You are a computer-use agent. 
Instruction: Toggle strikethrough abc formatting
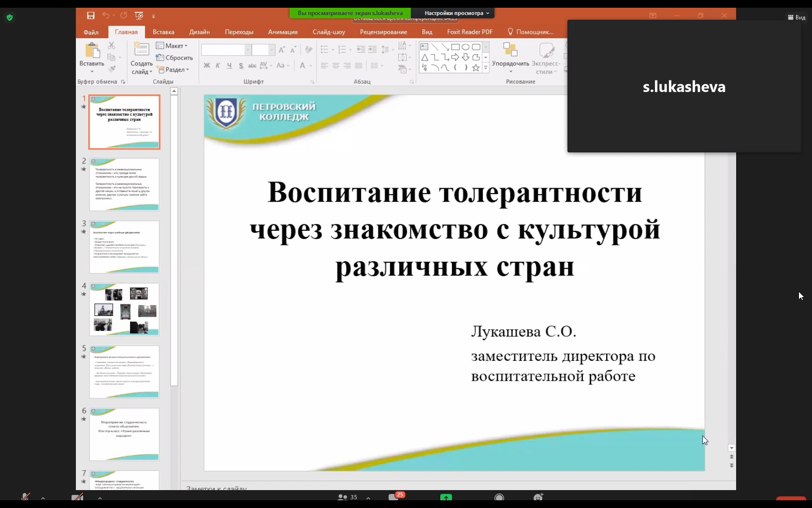point(252,65)
